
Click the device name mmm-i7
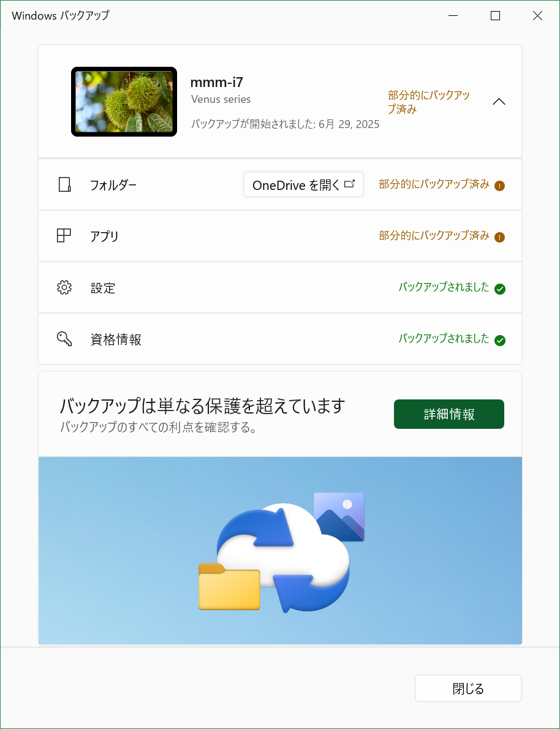[217, 82]
